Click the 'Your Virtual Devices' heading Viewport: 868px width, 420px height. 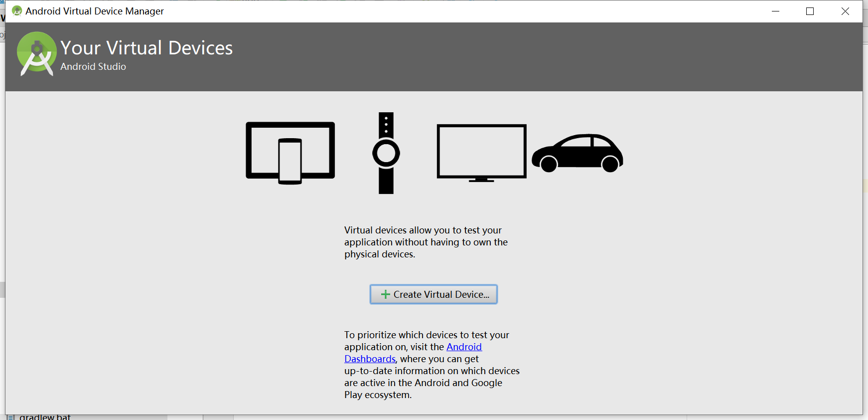click(x=146, y=48)
